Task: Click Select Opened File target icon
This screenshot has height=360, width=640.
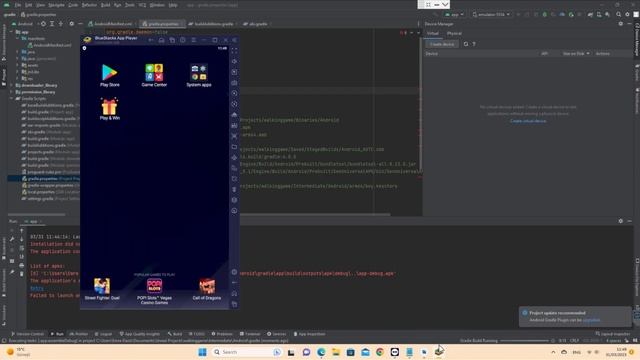Action: tap(43, 24)
